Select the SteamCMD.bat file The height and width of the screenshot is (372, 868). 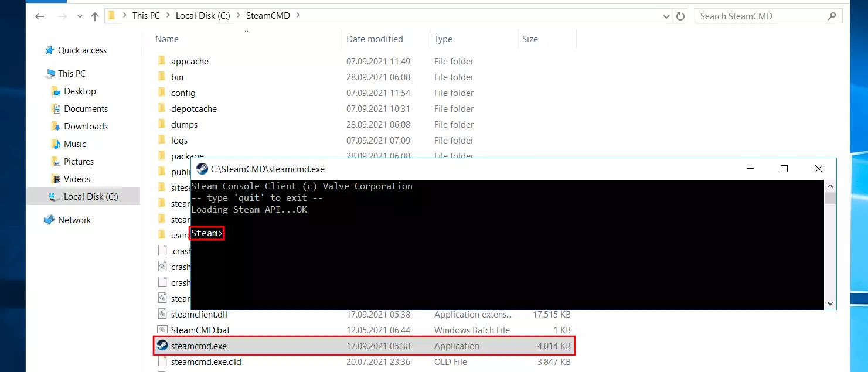click(200, 330)
